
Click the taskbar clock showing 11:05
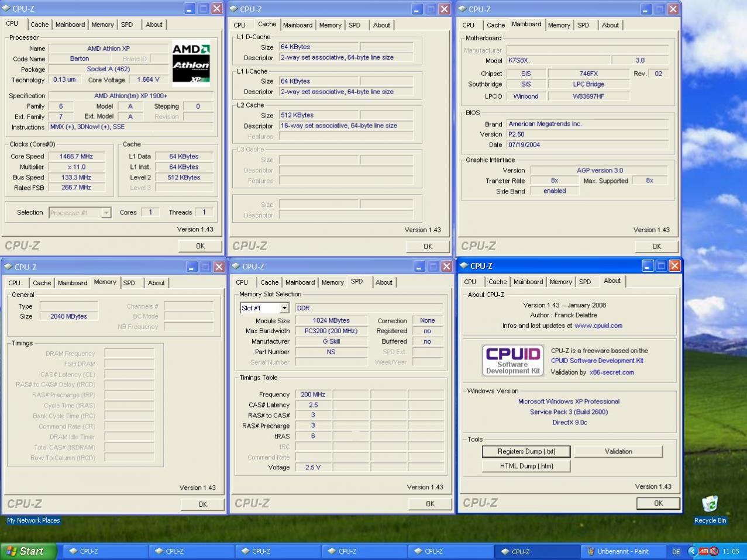[x=731, y=551]
